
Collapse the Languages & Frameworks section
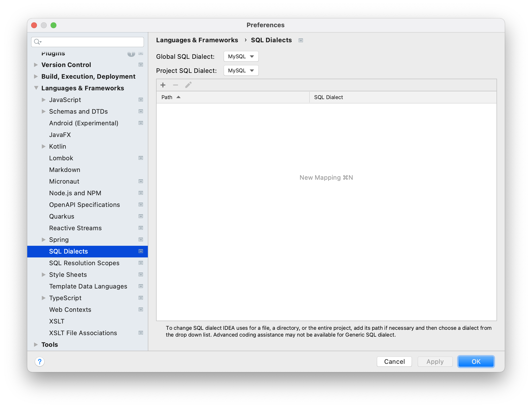click(x=36, y=88)
